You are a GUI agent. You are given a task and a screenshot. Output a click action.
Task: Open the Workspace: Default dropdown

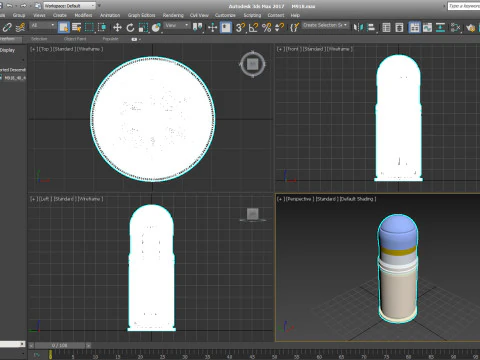(x=70, y=6)
